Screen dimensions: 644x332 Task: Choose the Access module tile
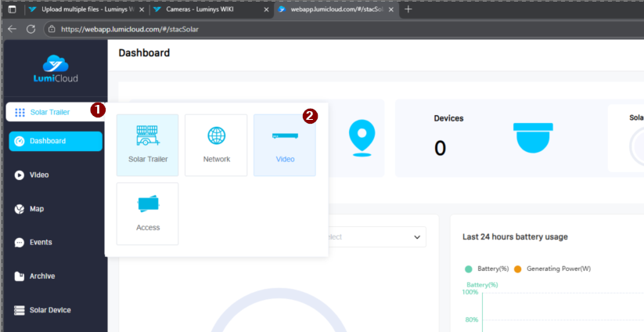tap(147, 213)
